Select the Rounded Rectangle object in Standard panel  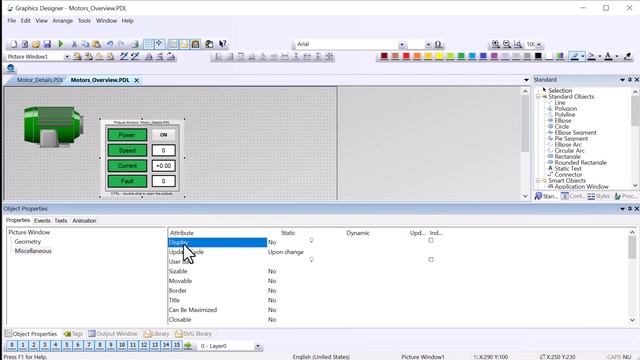pyautogui.click(x=580, y=162)
